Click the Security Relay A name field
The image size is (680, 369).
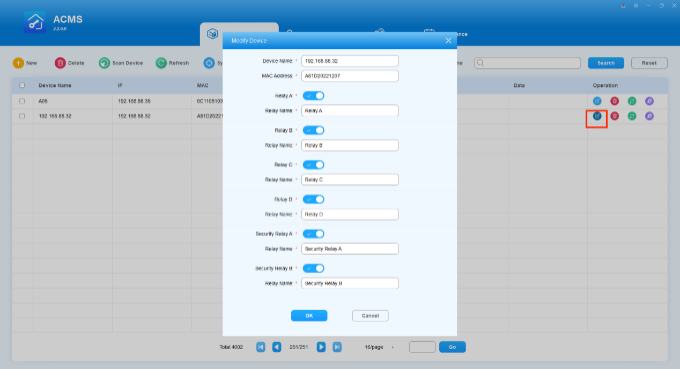(x=350, y=249)
